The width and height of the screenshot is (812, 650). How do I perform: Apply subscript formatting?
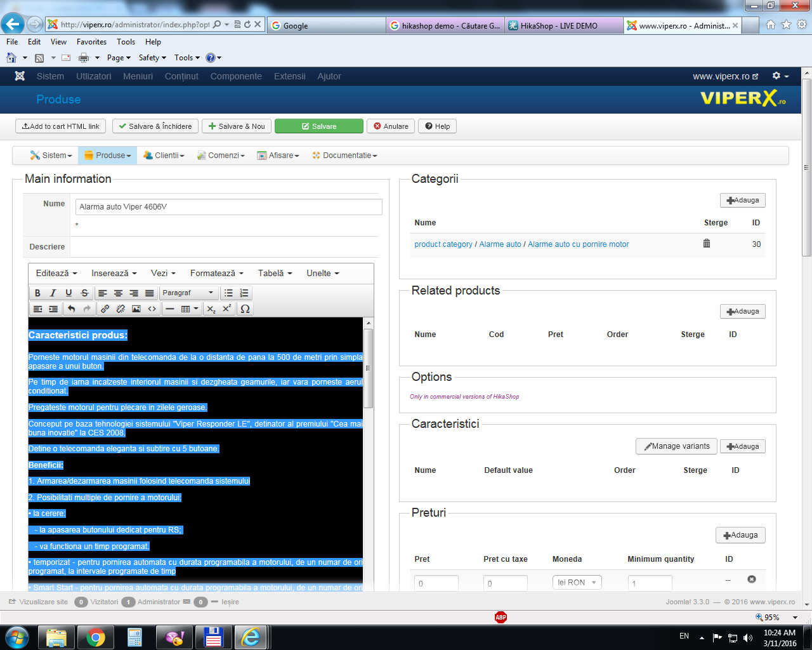click(211, 308)
